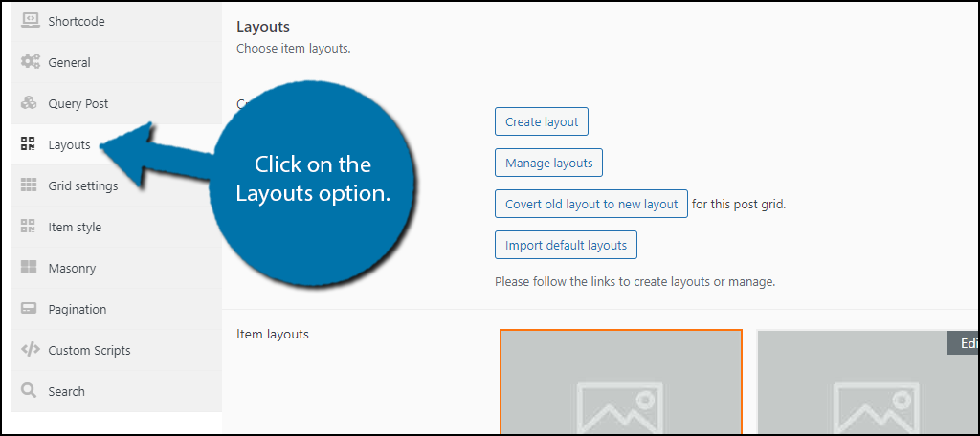Click the Search magnifier icon
The height and width of the screenshot is (436, 980).
[x=29, y=391]
